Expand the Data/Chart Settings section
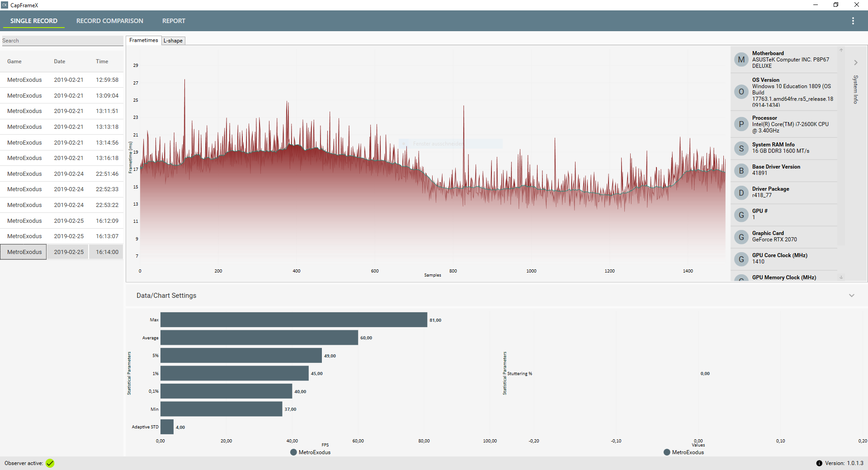This screenshot has height=470, width=868. (852, 296)
